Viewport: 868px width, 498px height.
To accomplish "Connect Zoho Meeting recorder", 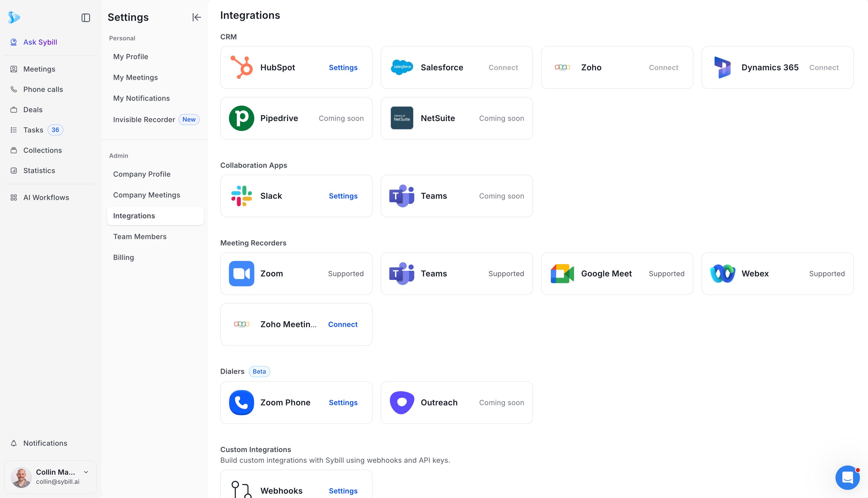I will point(343,324).
